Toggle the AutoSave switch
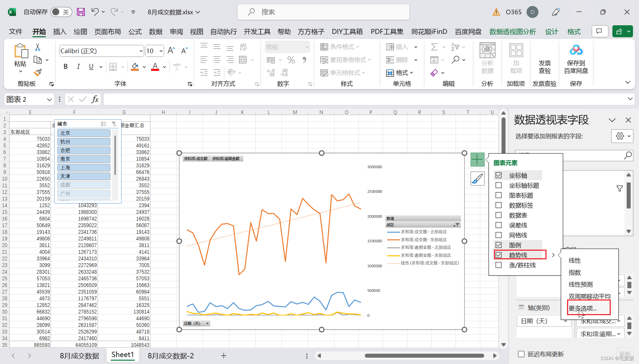Image resolution: width=639 pixels, height=364 pixels. tap(61, 12)
